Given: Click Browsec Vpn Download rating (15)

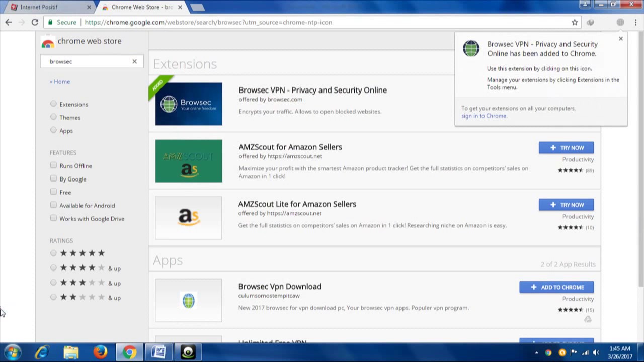Looking at the screenshot, I should tap(576, 310).
